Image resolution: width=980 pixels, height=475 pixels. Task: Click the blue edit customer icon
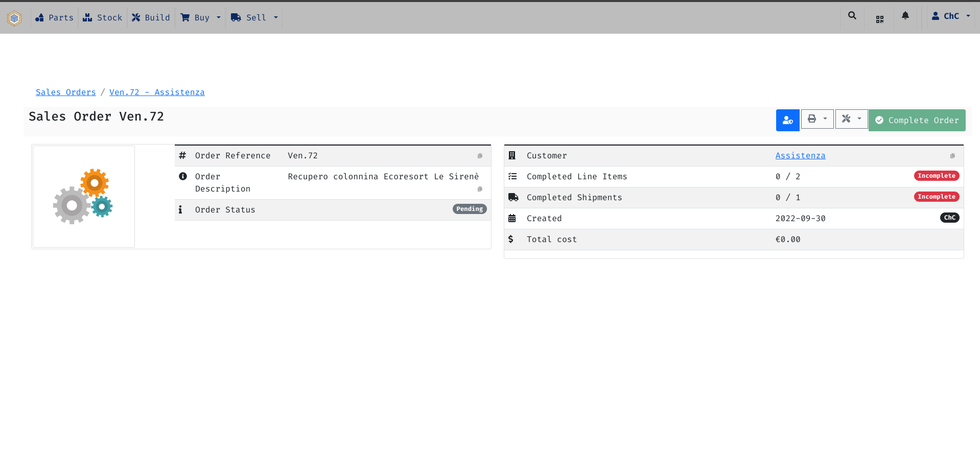coord(787,120)
